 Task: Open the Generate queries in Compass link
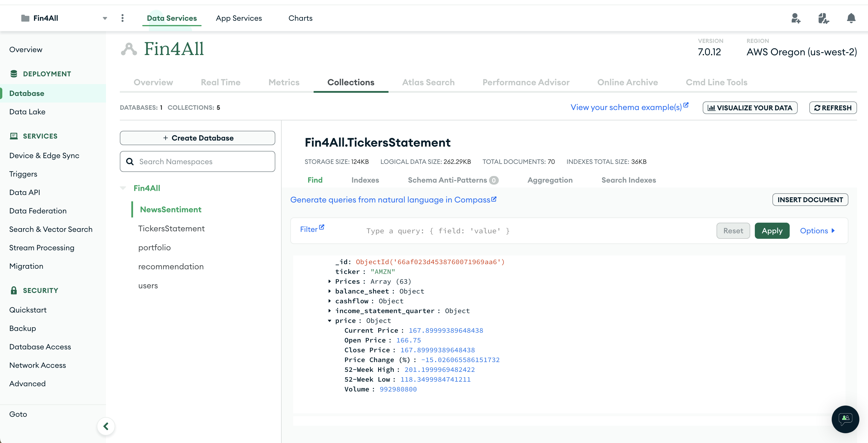point(393,200)
